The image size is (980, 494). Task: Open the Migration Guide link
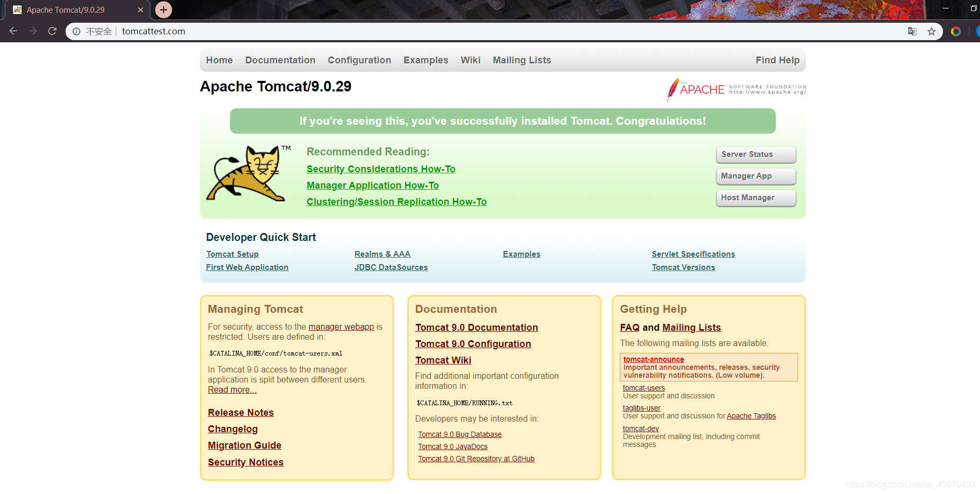(244, 445)
